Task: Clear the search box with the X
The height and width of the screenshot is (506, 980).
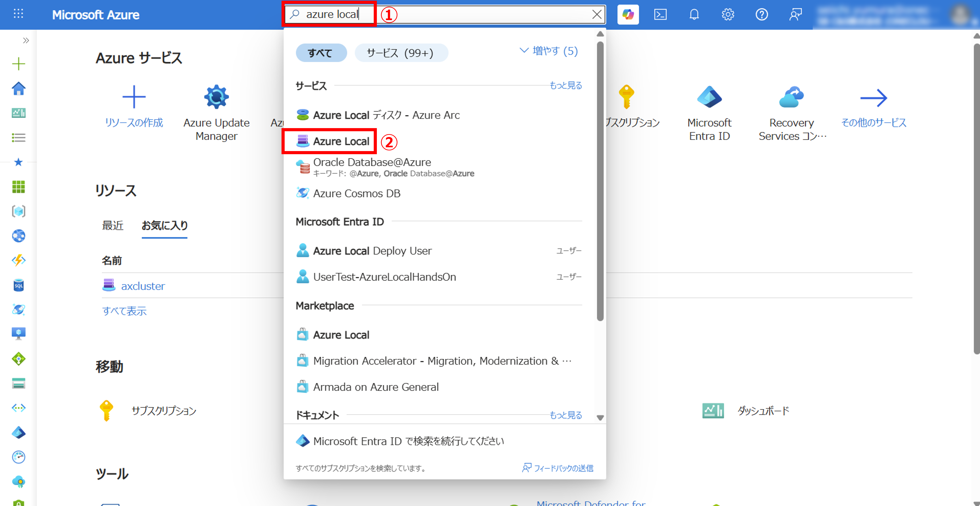Action: 596,14
